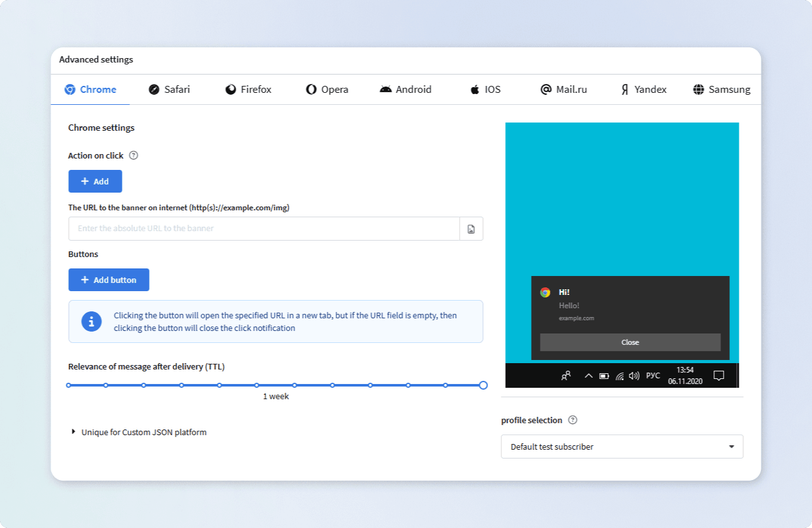Click the Hello! notification body text

[569, 306]
